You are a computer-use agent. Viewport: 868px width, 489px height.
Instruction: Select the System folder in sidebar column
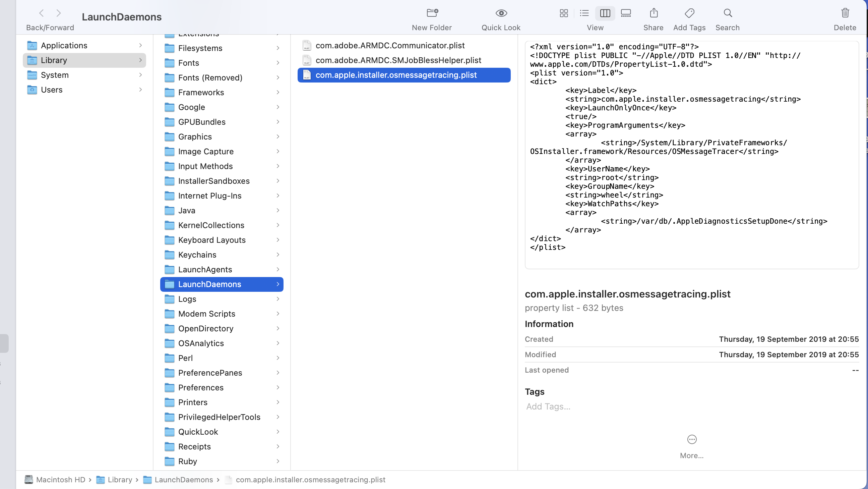click(55, 75)
